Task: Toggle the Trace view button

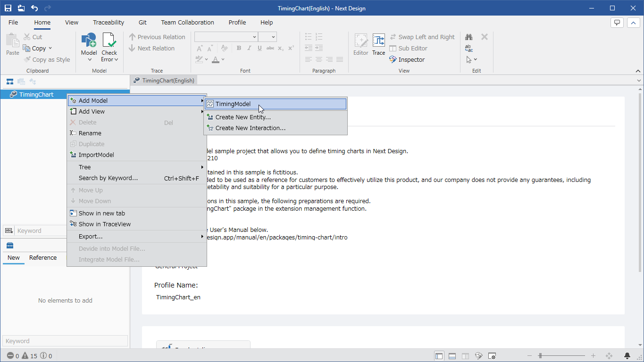Action: coord(379,44)
